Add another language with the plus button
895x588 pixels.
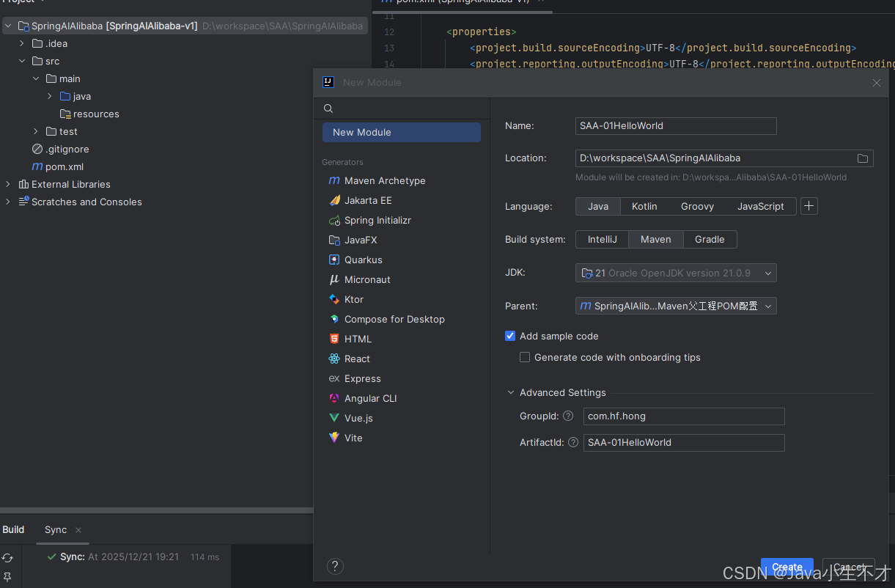[809, 206]
